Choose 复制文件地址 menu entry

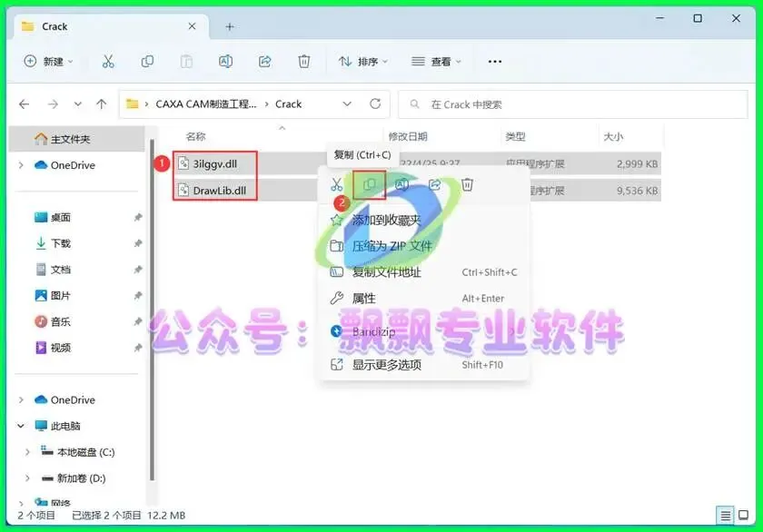click(x=423, y=272)
